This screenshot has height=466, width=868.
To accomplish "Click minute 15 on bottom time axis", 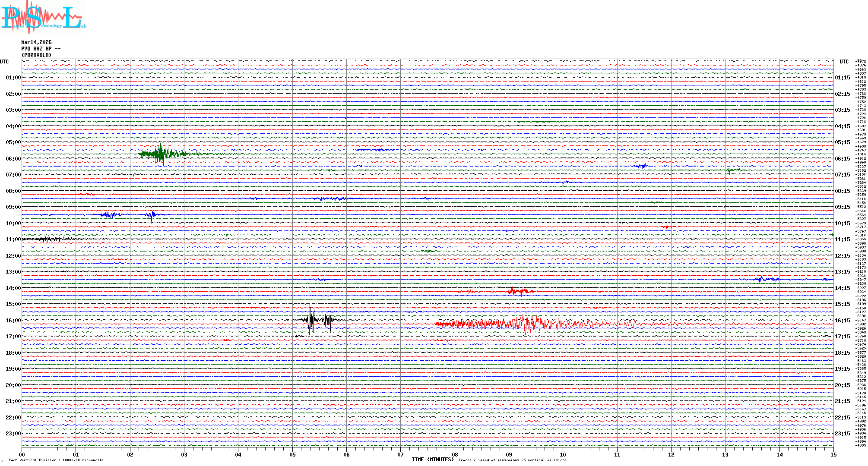I will click(x=833, y=454).
